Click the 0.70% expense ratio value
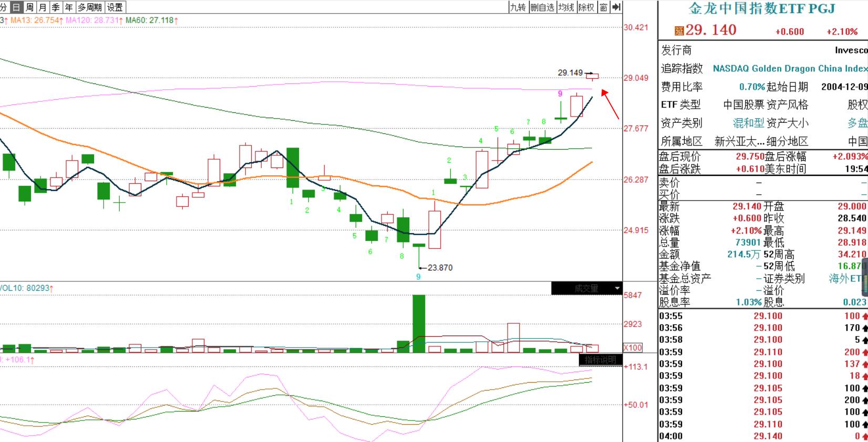Image resolution: width=868 pixels, height=442 pixels. coord(752,87)
